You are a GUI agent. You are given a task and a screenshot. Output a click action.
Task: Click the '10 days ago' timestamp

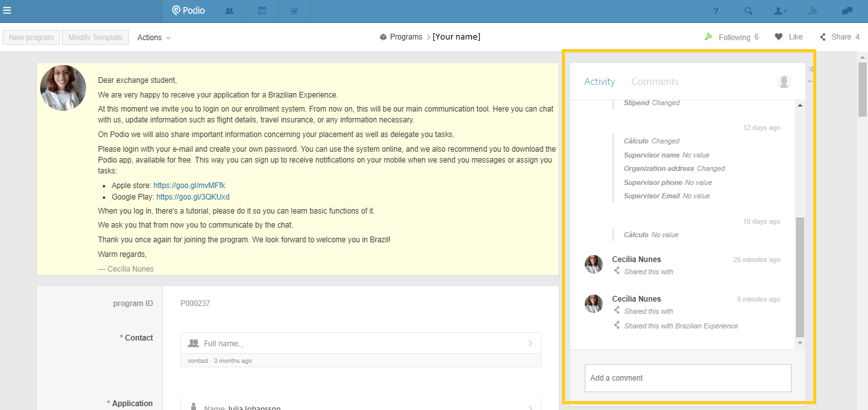(x=761, y=221)
